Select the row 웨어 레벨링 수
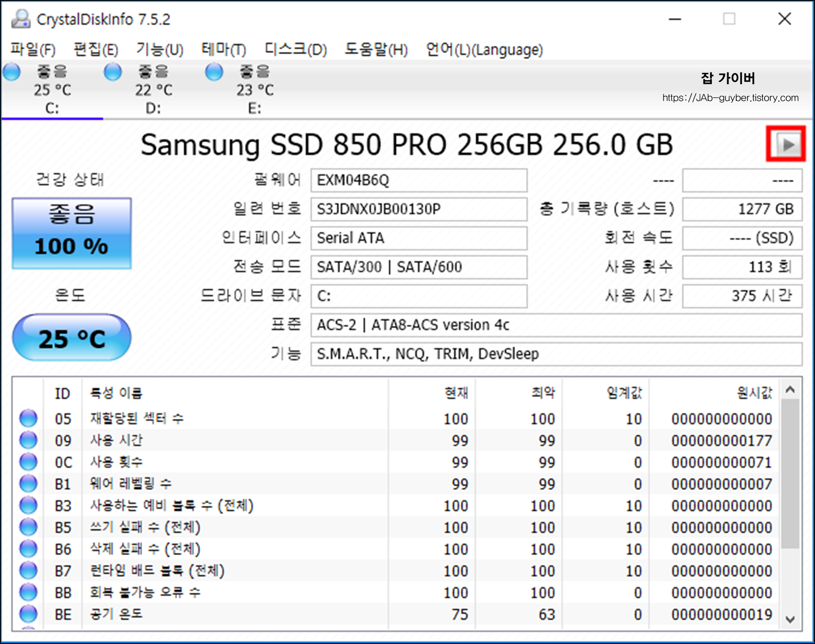Viewport: 815px width, 644px height. point(396,483)
